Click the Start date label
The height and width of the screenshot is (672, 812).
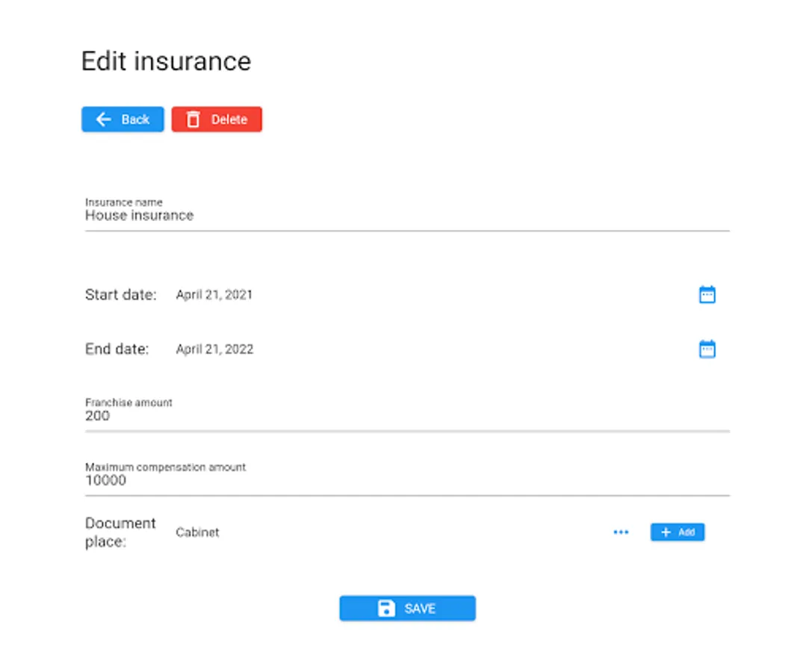(x=121, y=295)
